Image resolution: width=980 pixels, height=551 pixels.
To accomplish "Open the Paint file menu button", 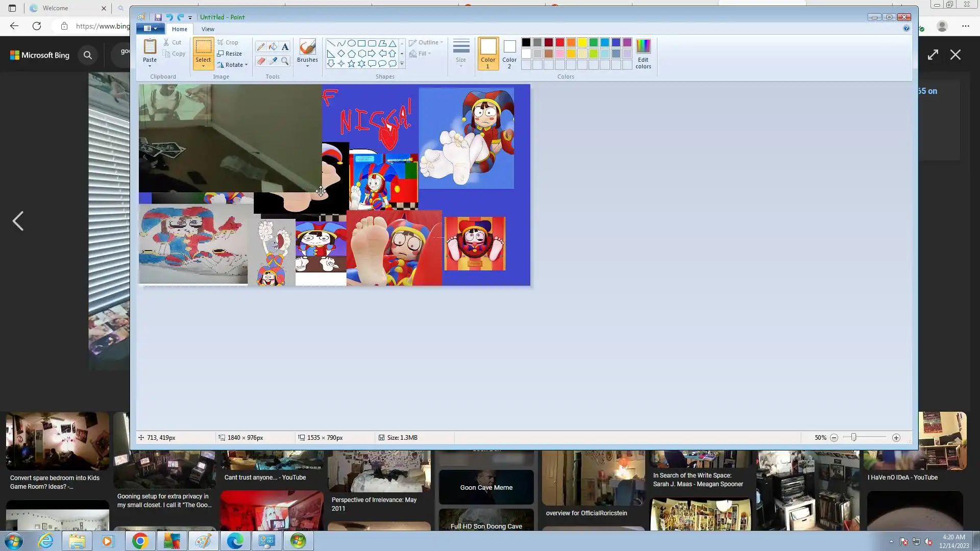I will pos(150,29).
